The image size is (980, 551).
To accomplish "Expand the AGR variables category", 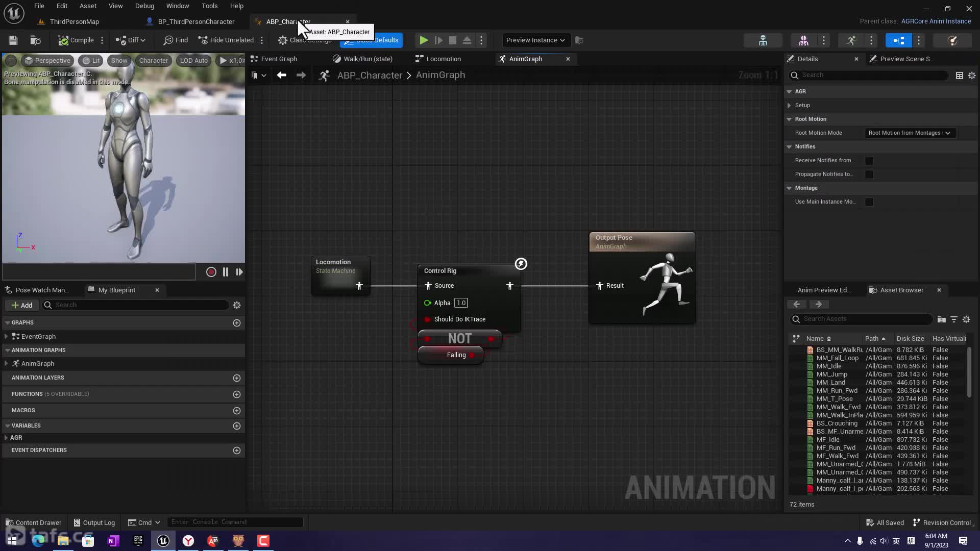I will (6, 438).
